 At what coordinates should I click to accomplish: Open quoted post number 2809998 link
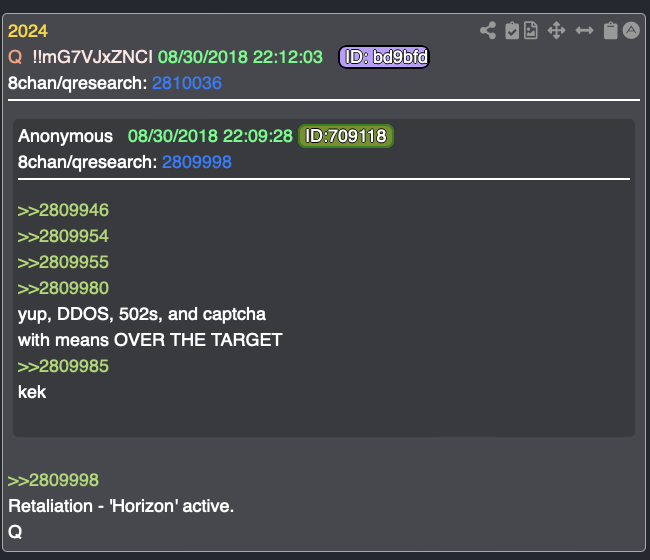(x=196, y=162)
